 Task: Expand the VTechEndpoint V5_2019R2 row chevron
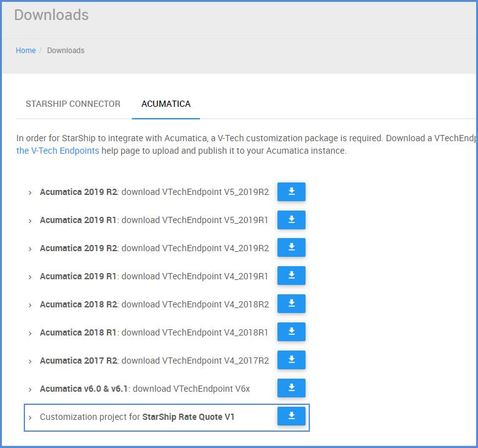pyautogui.click(x=30, y=193)
